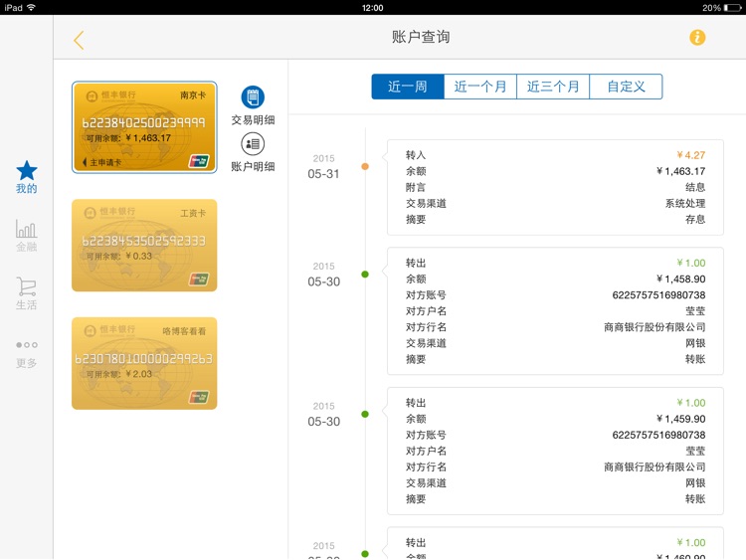The height and width of the screenshot is (560, 746).
Task: Go back using the yellow arrow
Action: click(79, 40)
